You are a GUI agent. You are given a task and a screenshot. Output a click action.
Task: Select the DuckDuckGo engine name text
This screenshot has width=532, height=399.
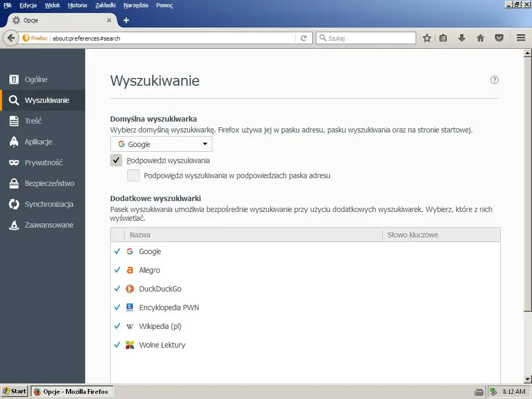pyautogui.click(x=160, y=289)
